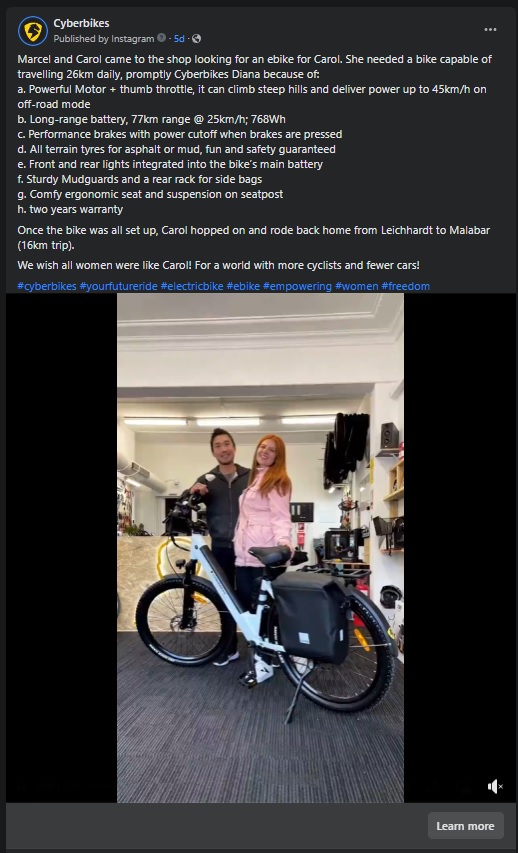Open the #yourfutureride hashtag

tap(118, 286)
